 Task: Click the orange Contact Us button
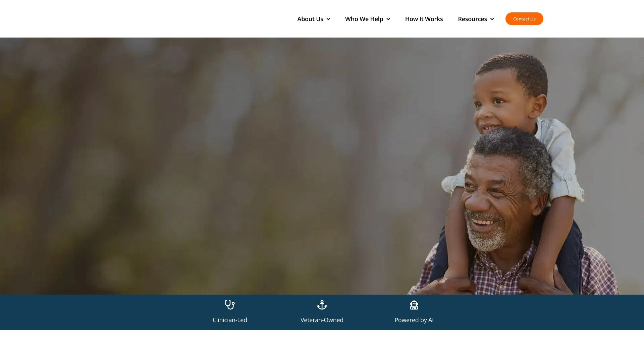tap(524, 19)
